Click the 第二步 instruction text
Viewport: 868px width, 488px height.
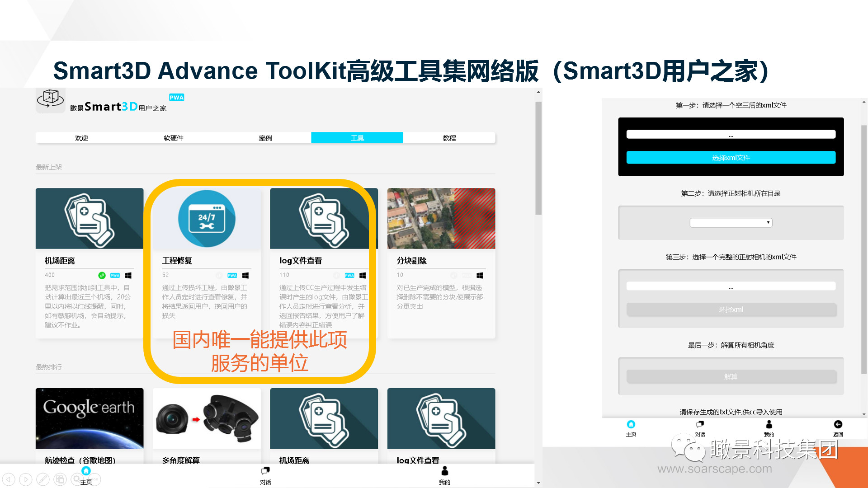coord(731,193)
